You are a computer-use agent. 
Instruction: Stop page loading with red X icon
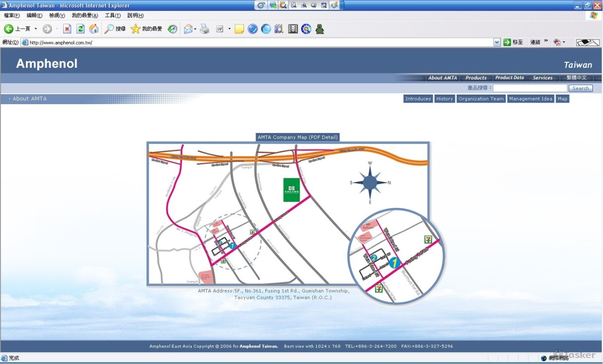[67, 29]
